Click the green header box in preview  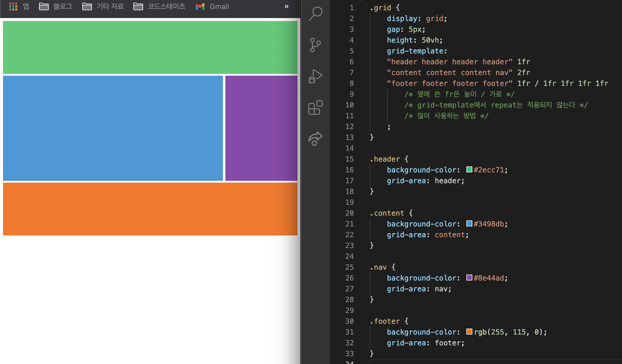click(150, 47)
